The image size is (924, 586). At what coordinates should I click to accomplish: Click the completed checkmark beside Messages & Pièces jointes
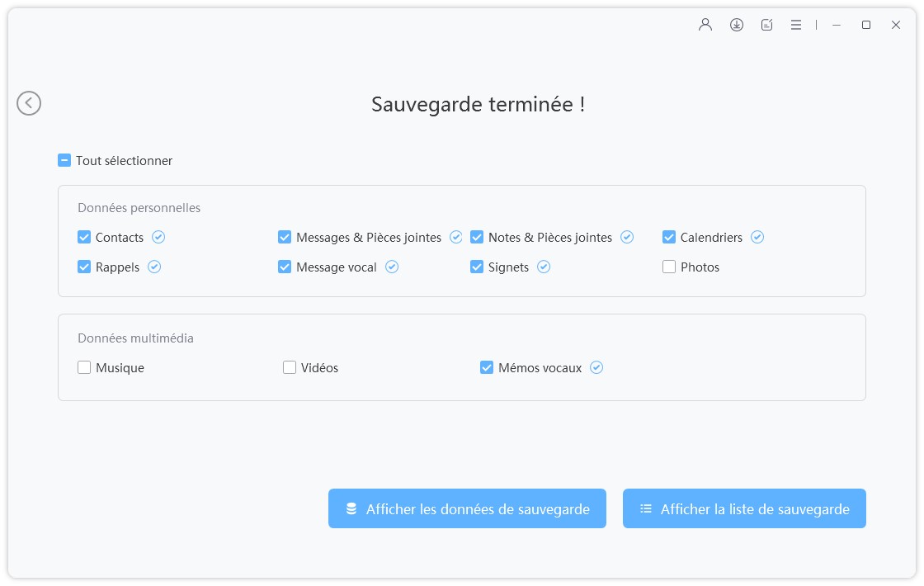(456, 237)
